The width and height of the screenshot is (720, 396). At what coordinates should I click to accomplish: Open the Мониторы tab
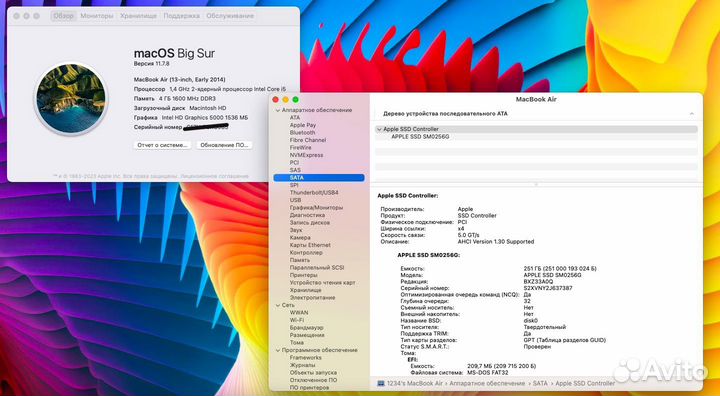(x=96, y=16)
